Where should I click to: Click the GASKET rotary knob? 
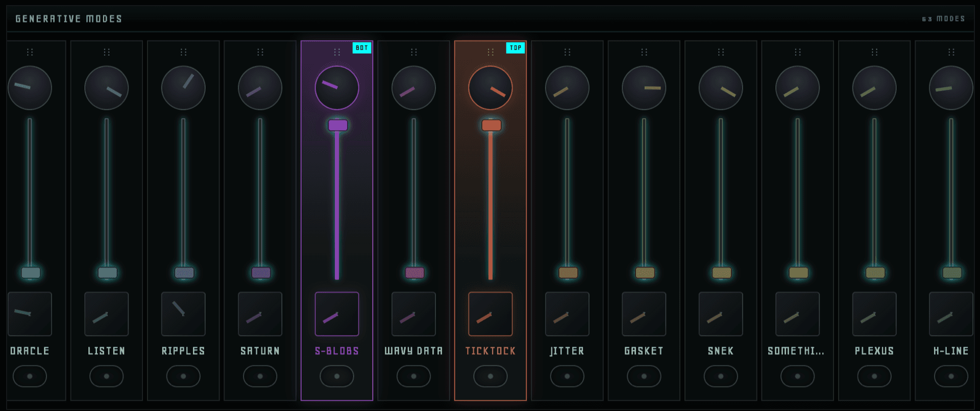pyautogui.click(x=644, y=88)
